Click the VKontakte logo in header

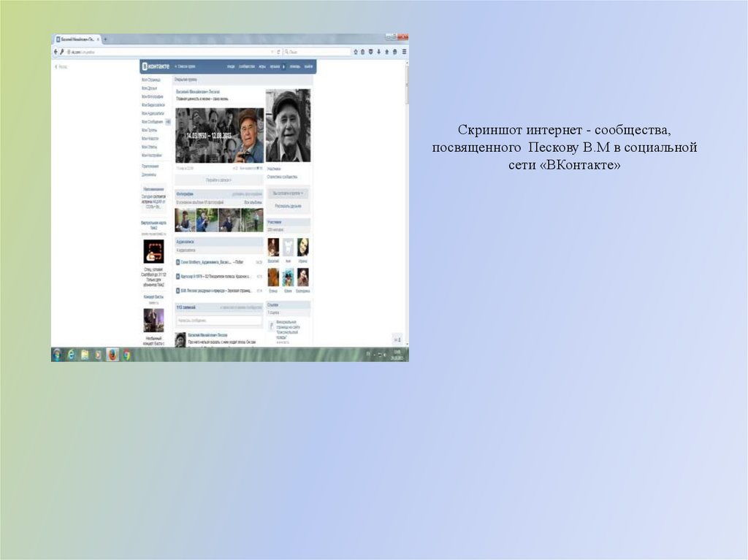156,66
